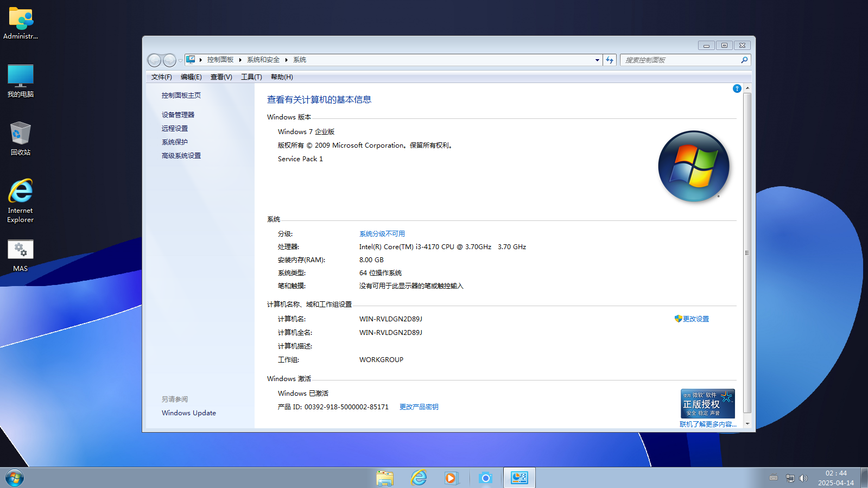
Task: Open the 工具(T) menu
Action: (251, 77)
